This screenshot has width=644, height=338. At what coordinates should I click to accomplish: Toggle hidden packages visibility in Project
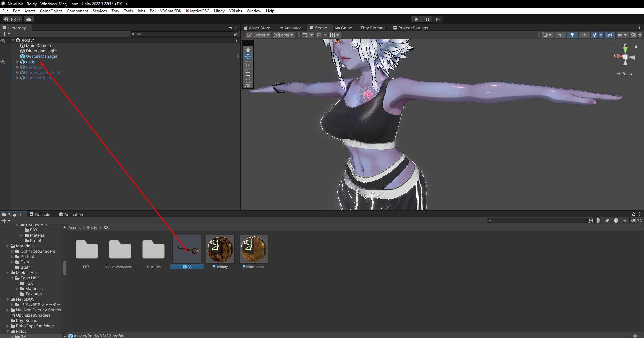[636, 221]
